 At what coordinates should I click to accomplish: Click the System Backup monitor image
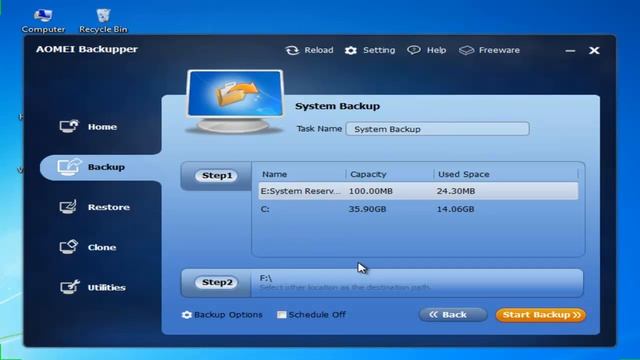coord(235,101)
